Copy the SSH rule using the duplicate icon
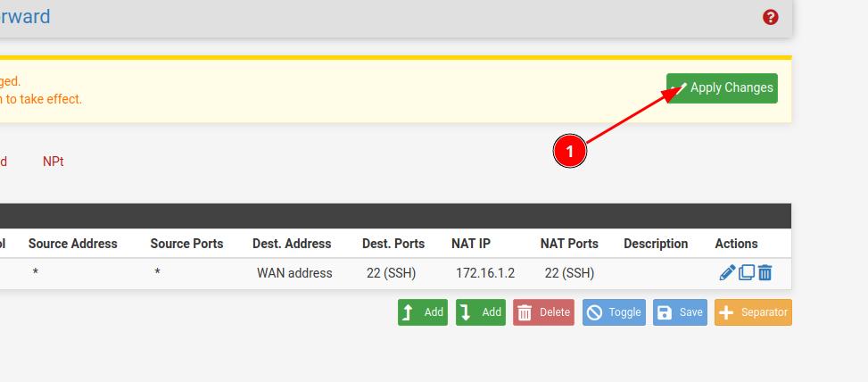 (747, 273)
